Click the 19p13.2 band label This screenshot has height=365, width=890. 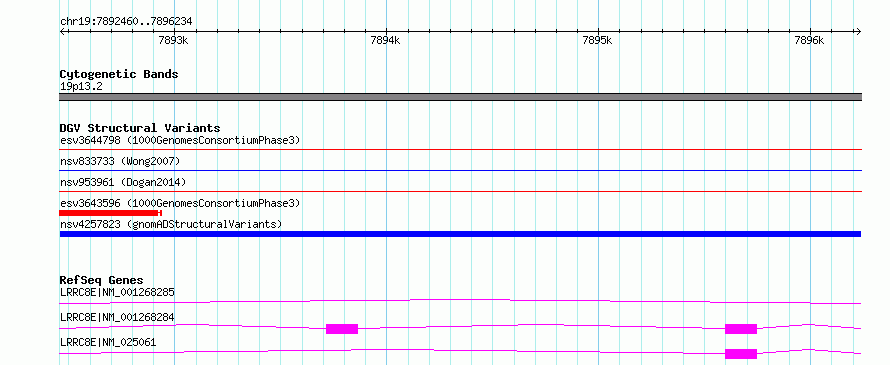click(81, 87)
